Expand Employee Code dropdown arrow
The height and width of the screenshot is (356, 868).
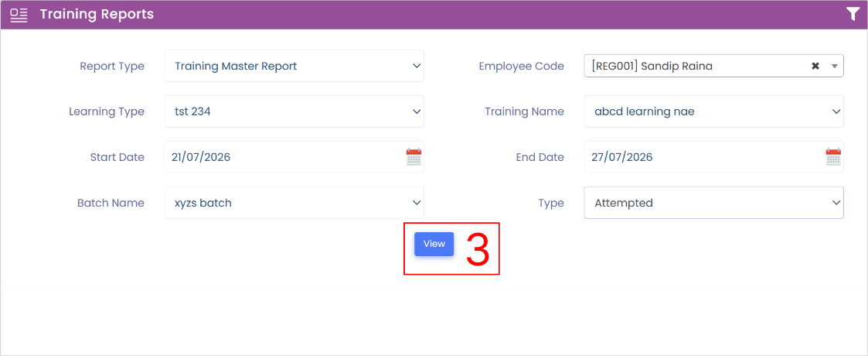[835, 66]
